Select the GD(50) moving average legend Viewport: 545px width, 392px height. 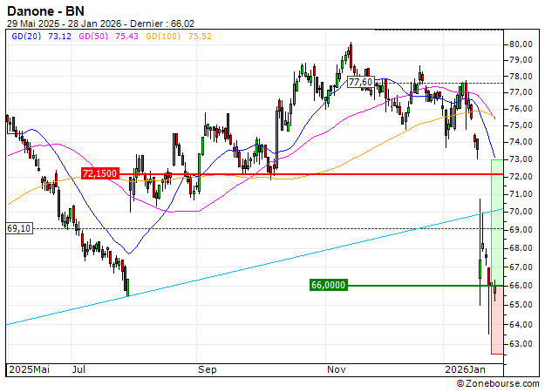104,38
